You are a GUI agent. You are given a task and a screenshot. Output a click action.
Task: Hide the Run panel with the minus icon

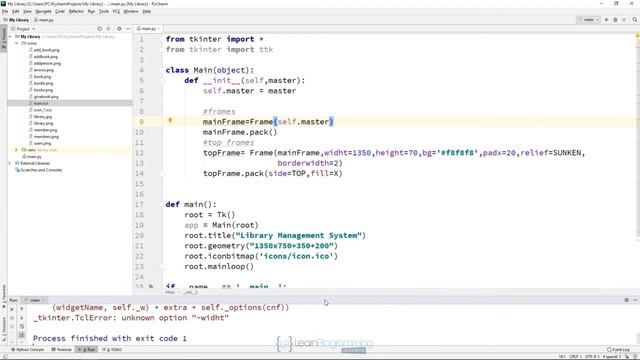[635, 300]
